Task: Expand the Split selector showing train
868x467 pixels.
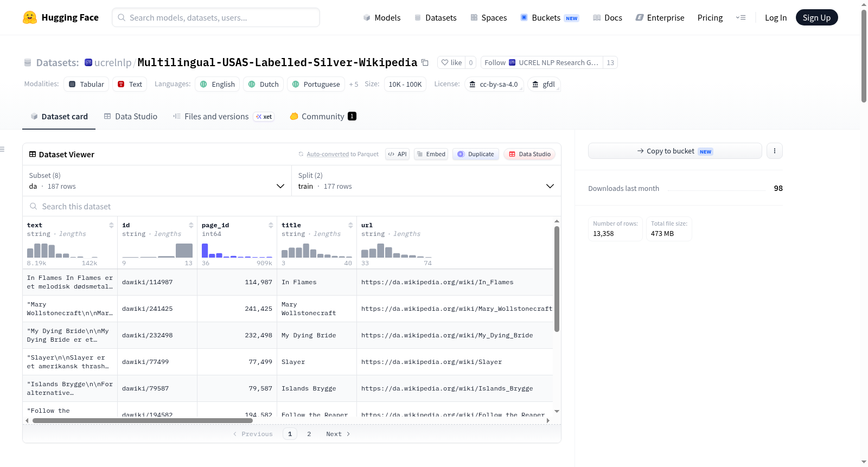Action: [426, 181]
